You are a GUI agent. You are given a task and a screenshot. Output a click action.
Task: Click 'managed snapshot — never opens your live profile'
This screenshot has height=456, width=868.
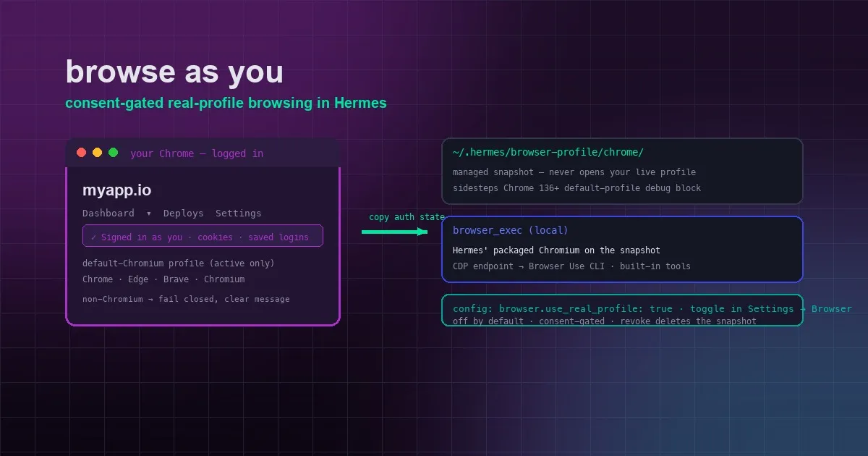coord(574,172)
